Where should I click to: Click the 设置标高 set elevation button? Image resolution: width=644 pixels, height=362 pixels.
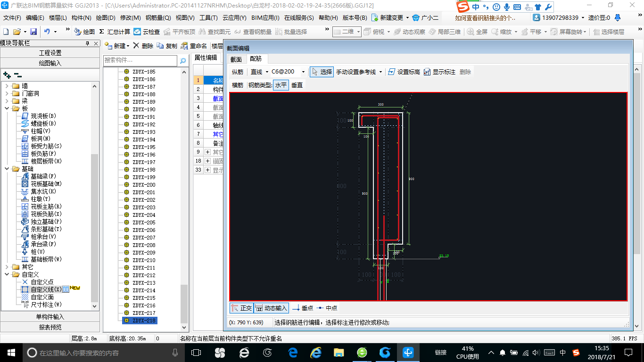tap(404, 72)
